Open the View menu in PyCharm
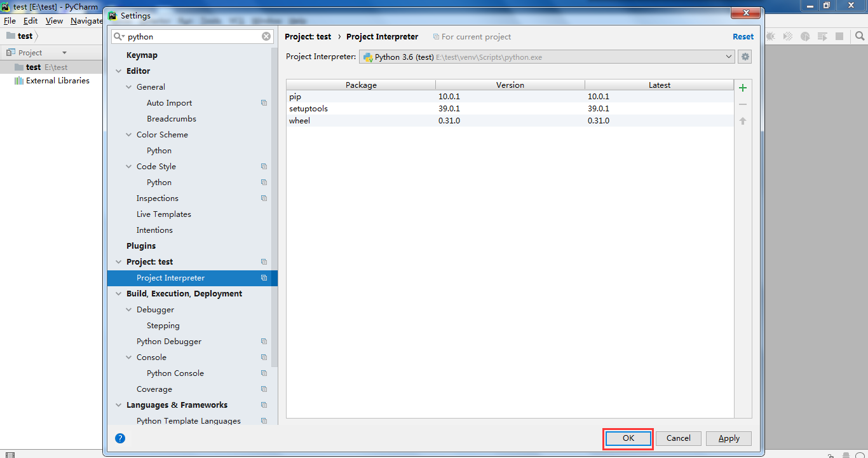The height and width of the screenshot is (458, 868). coord(54,20)
